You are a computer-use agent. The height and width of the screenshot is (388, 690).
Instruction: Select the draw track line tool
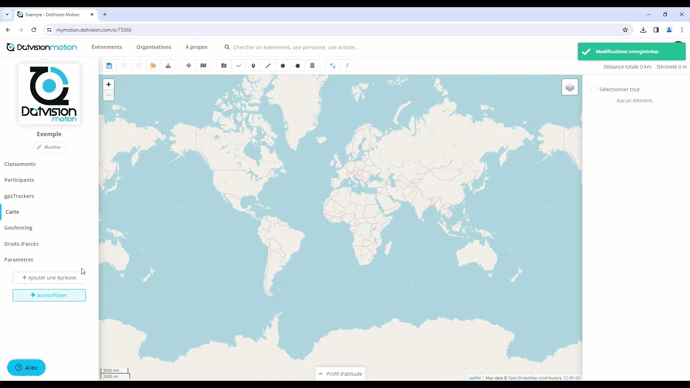[239, 66]
